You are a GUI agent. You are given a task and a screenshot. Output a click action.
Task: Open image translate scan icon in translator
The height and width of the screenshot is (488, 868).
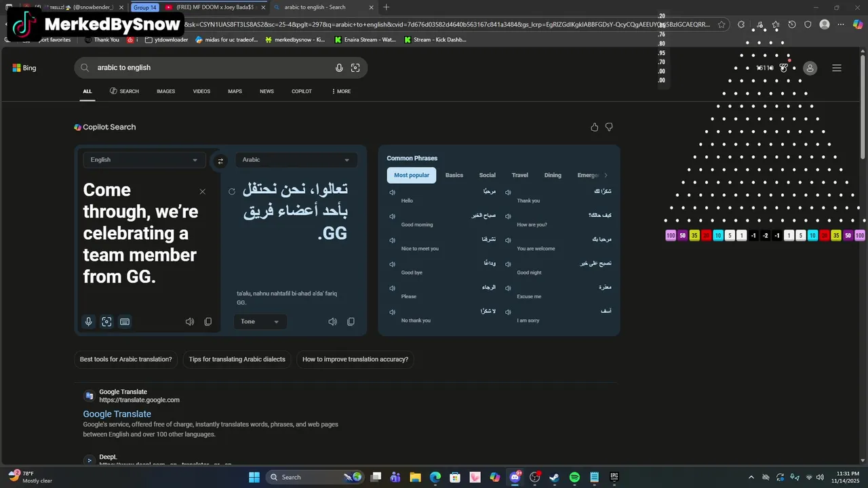(106, 322)
